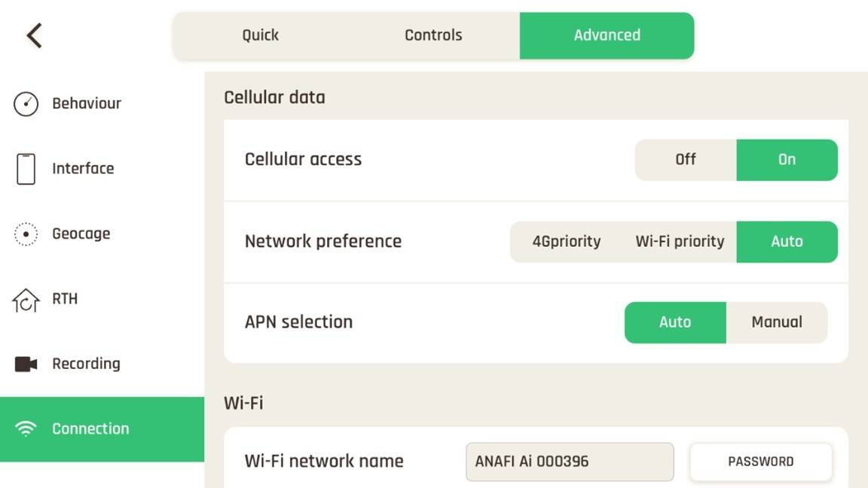Set Network preference to Auto
The image size is (868, 488).
coord(787,242)
